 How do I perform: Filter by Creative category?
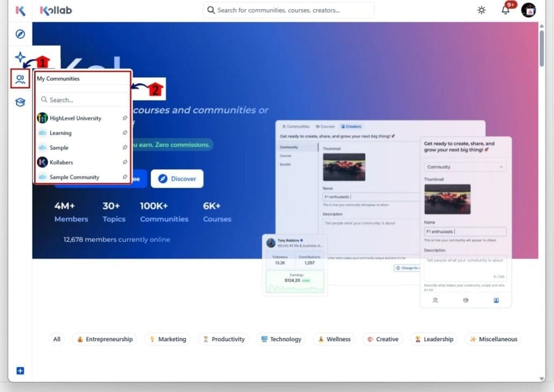382,339
